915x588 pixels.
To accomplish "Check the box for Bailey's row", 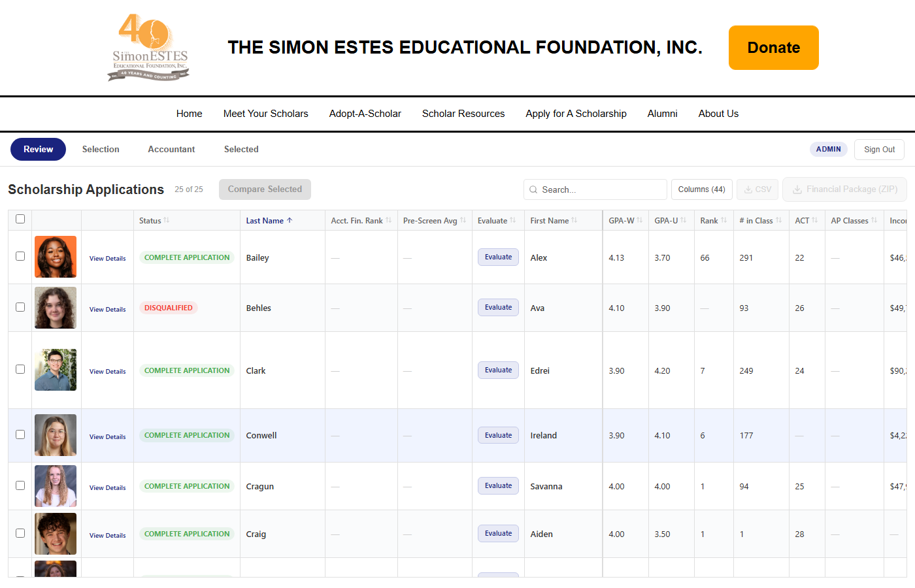I will pyautogui.click(x=20, y=256).
